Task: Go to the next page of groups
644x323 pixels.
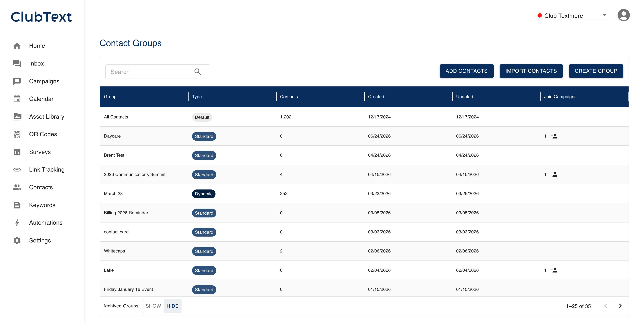Action: pyautogui.click(x=620, y=306)
